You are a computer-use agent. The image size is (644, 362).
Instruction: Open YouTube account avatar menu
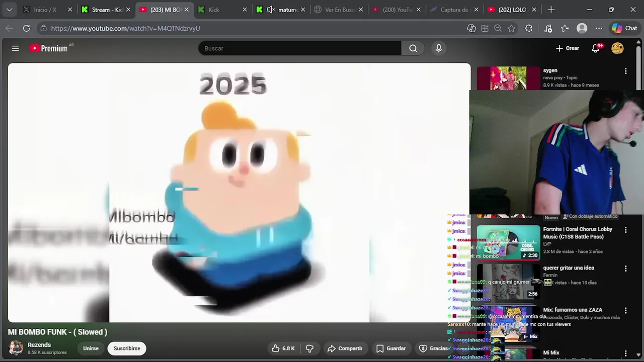(617, 48)
